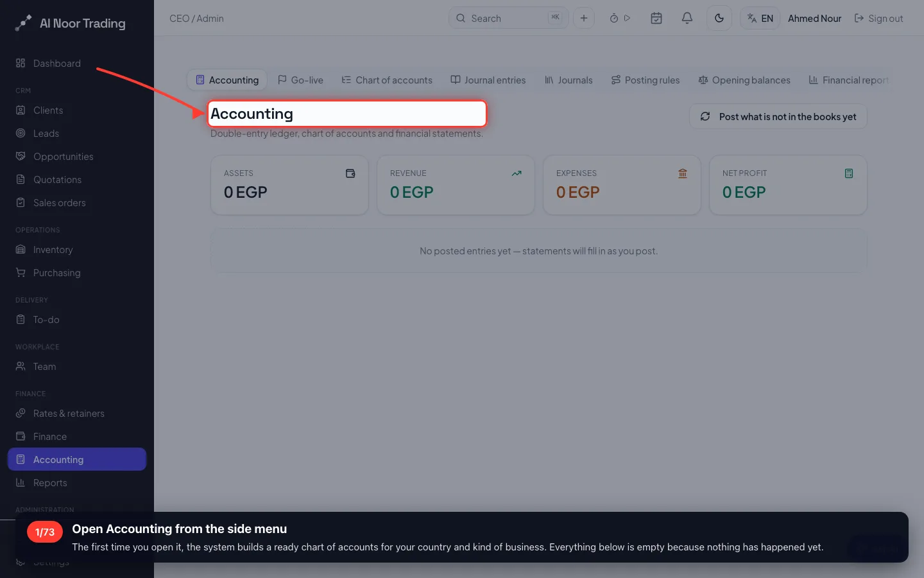Screen dimensions: 924x578
Task: Open Reports in the sidebar
Action: tap(77, 482)
